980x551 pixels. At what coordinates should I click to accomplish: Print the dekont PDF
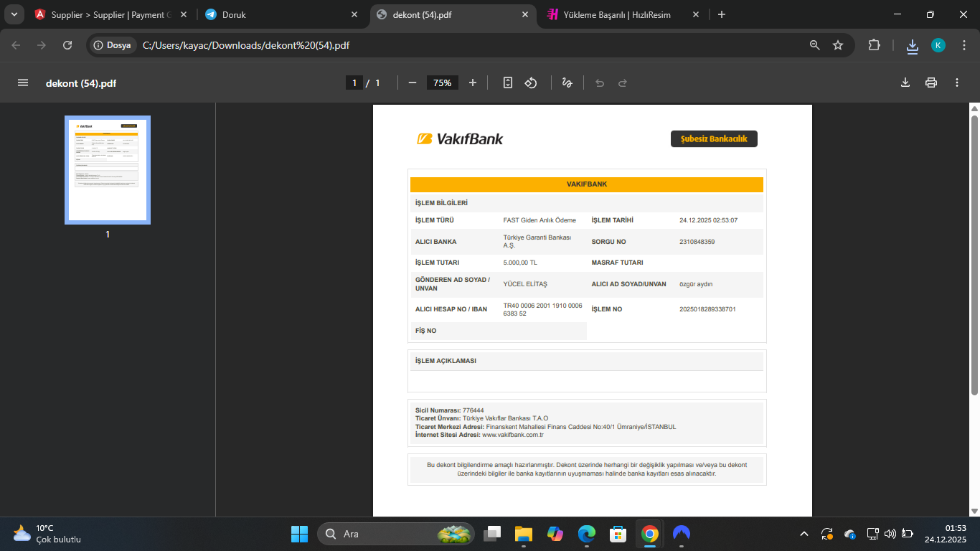931,83
